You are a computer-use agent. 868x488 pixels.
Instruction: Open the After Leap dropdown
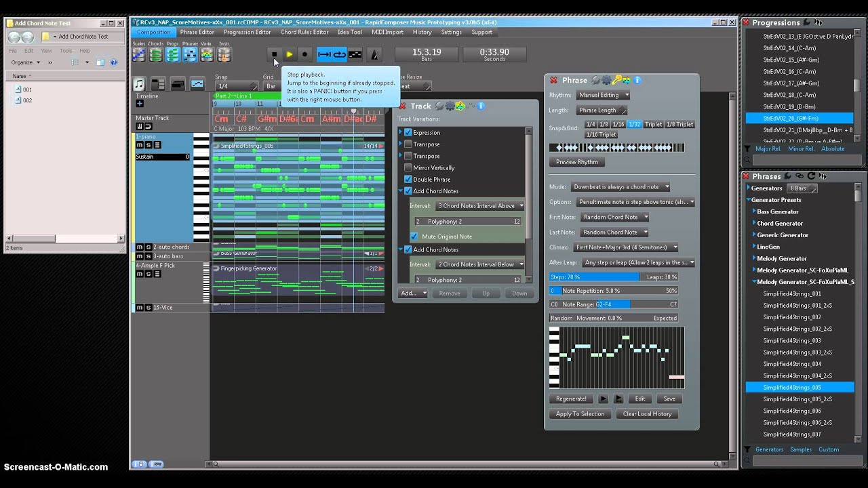click(638, 262)
